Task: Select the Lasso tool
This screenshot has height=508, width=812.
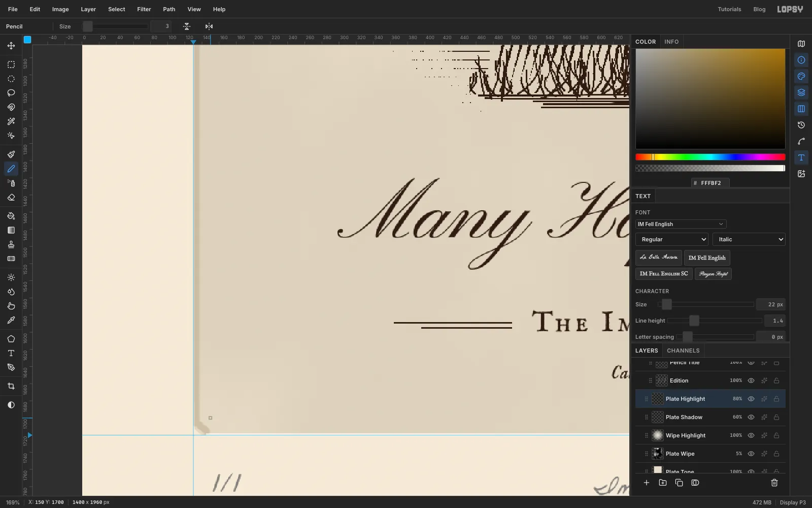Action: click(11, 93)
